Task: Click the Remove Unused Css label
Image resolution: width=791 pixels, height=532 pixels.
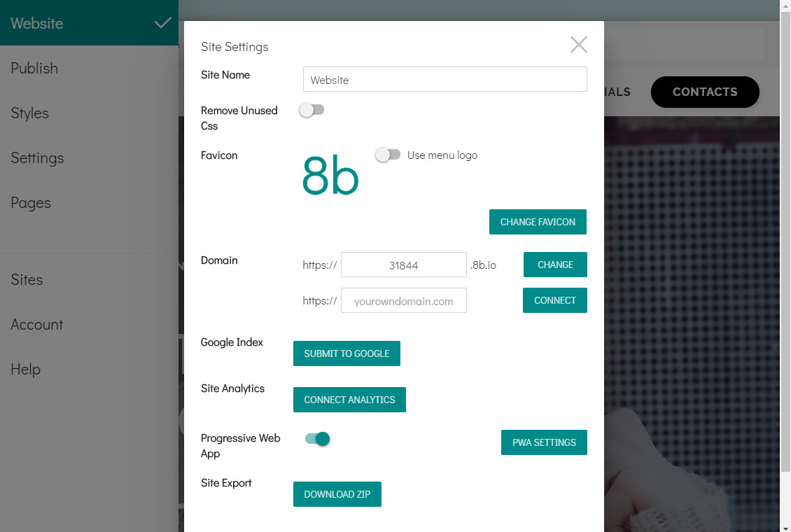Action: point(239,118)
